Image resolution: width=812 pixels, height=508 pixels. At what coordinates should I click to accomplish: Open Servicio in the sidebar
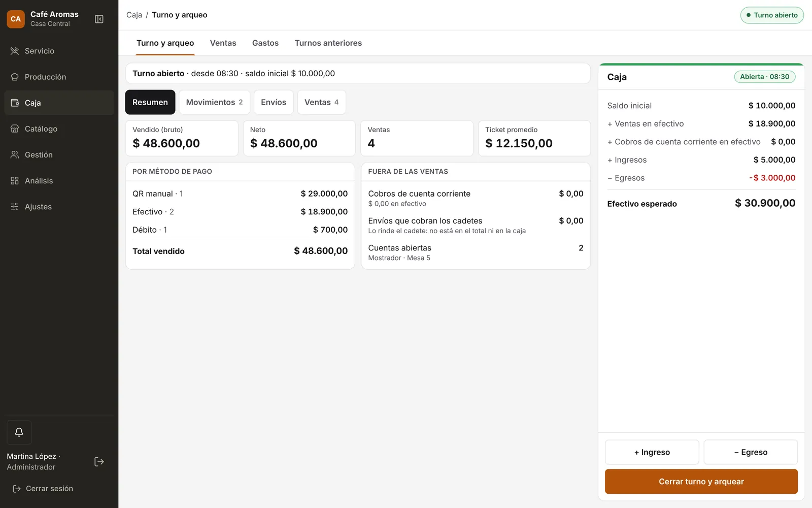(59, 51)
